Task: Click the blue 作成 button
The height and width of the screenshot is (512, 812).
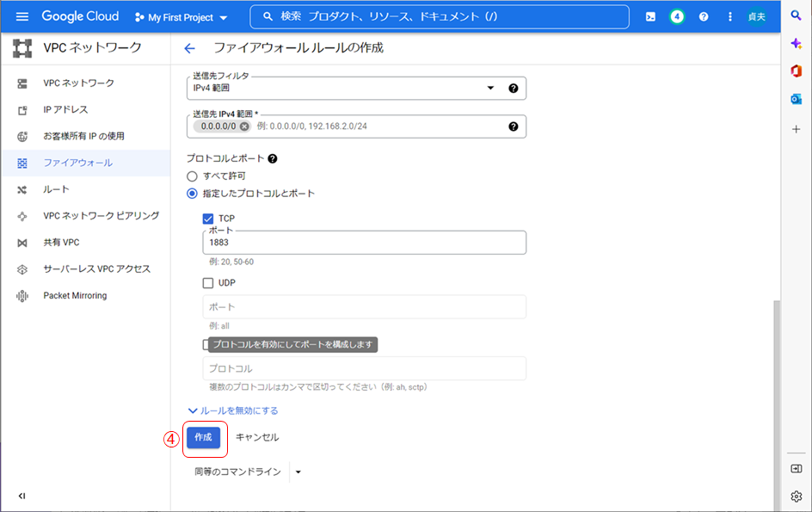Action: (203, 437)
